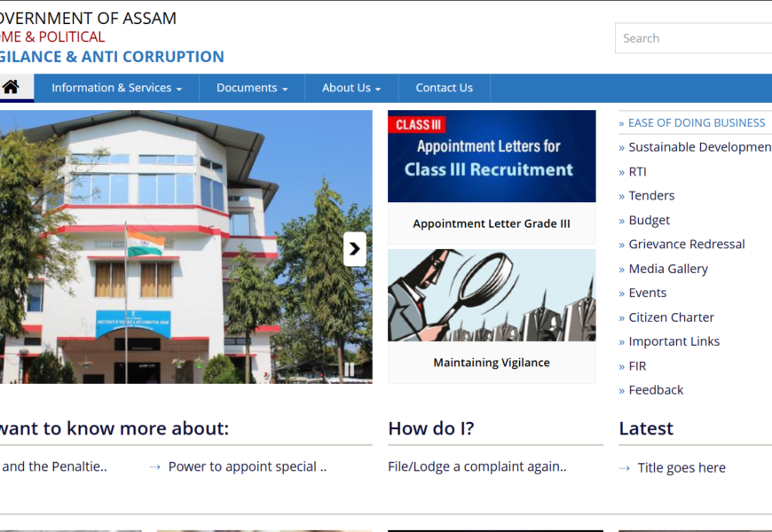
Task: Open the 'File/Lodge a complaint' link
Action: pos(477,466)
